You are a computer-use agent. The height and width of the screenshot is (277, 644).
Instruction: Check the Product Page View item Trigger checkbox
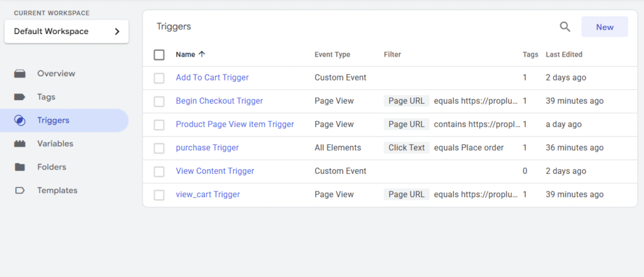tap(159, 125)
